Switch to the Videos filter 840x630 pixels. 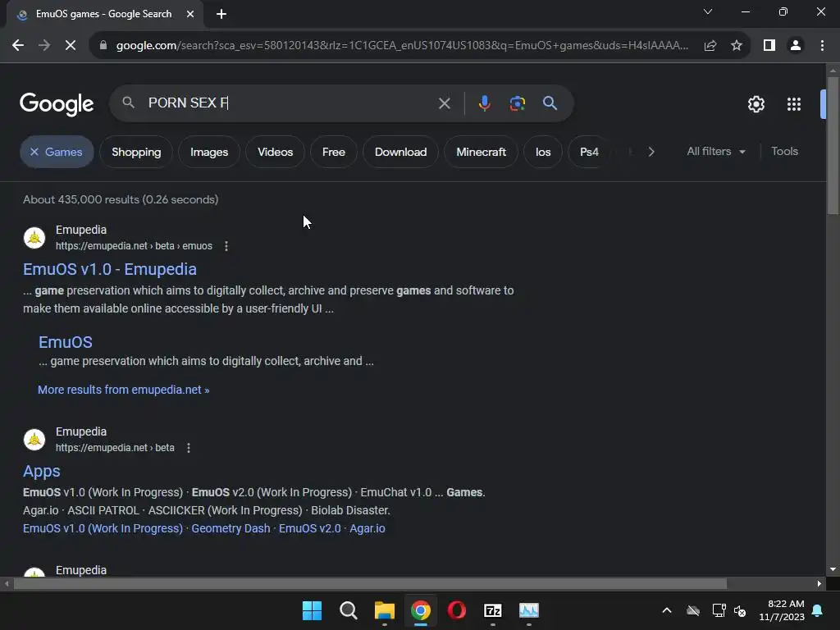pyautogui.click(x=276, y=152)
